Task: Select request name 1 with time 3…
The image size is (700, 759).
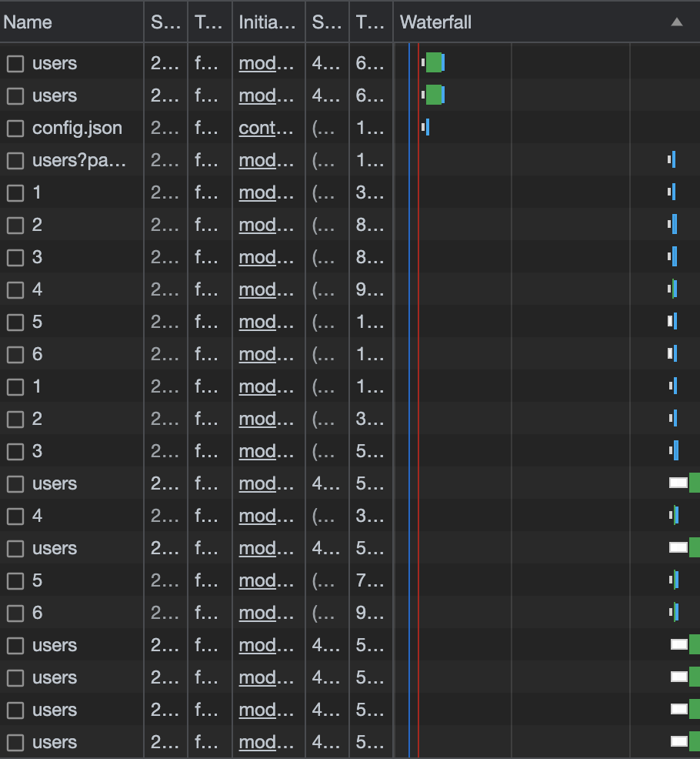Action: click(37, 193)
